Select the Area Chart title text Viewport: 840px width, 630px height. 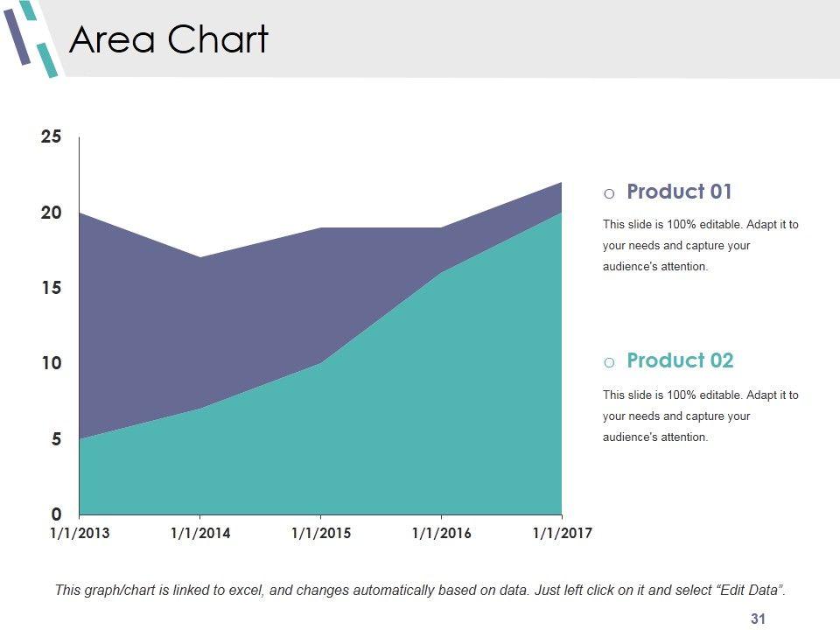(x=168, y=39)
